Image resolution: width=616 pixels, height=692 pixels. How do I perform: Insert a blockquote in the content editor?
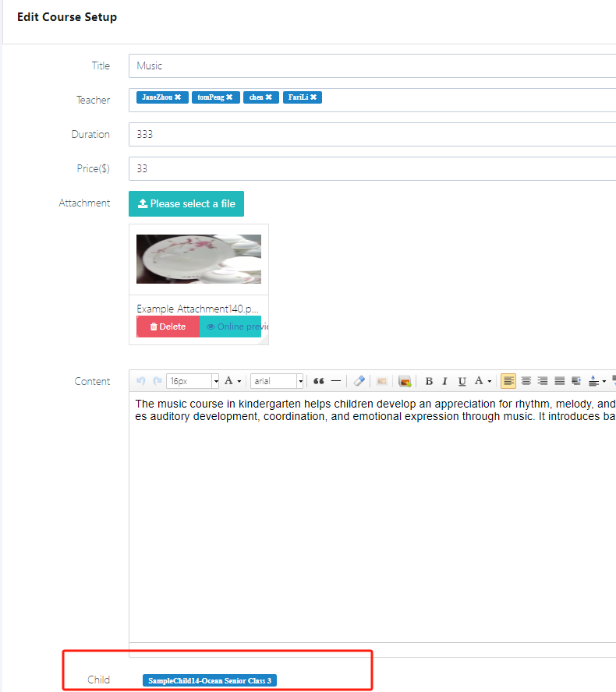(x=318, y=381)
